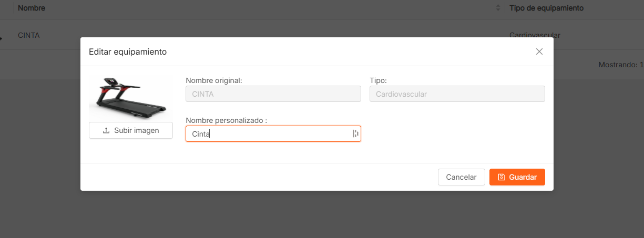This screenshot has width=644, height=238.
Task: Click the icon inside Nombre personalizado field
Action: point(355,134)
